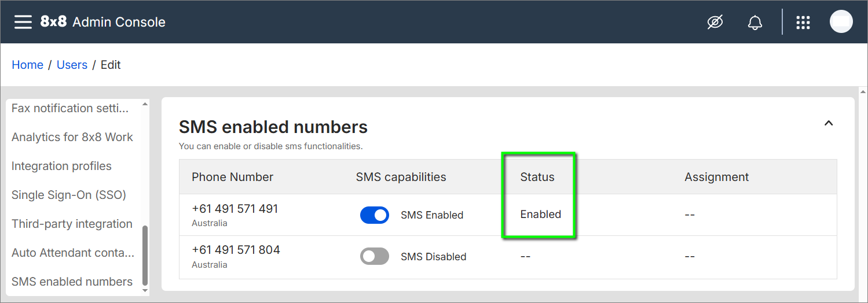
Task: Jump to Integration profiles section
Action: tap(61, 166)
